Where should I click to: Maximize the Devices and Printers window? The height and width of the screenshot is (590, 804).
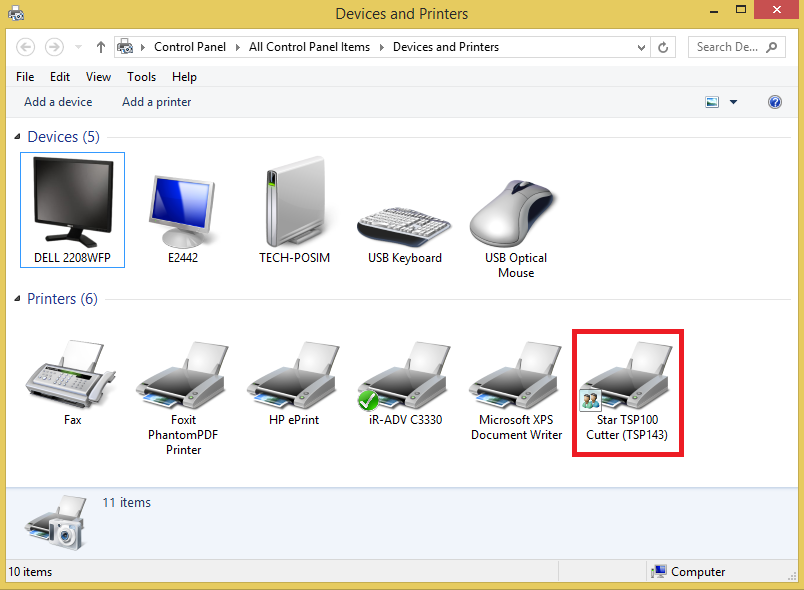pos(740,10)
